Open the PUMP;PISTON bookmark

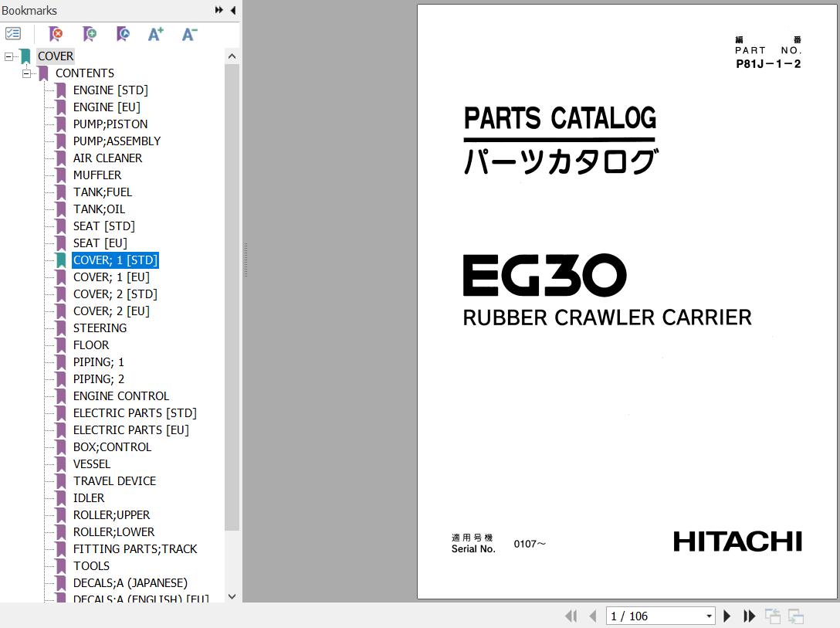click(110, 124)
